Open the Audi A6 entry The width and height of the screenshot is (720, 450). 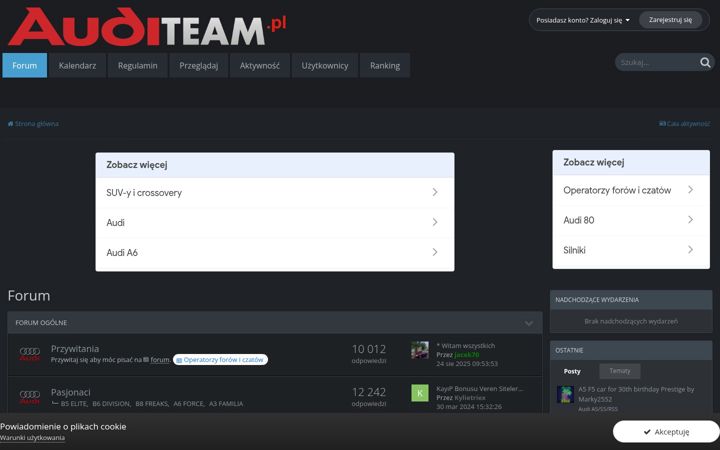click(x=275, y=252)
